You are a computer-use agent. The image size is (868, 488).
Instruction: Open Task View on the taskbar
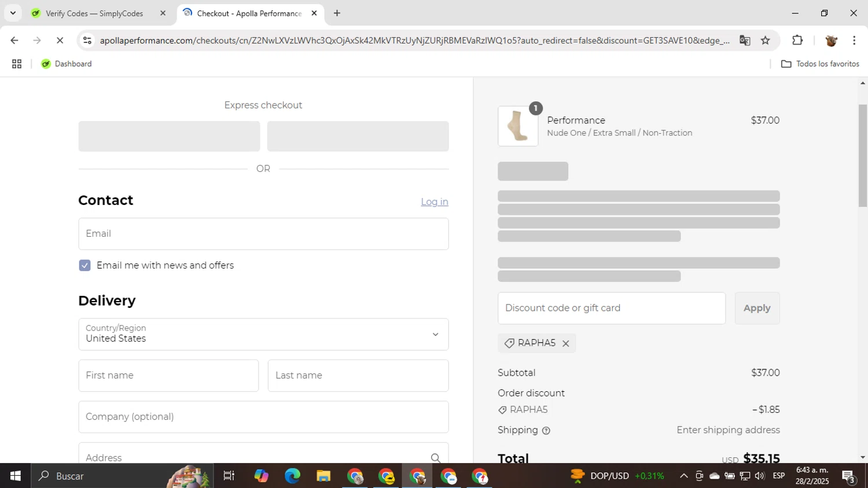click(x=229, y=476)
